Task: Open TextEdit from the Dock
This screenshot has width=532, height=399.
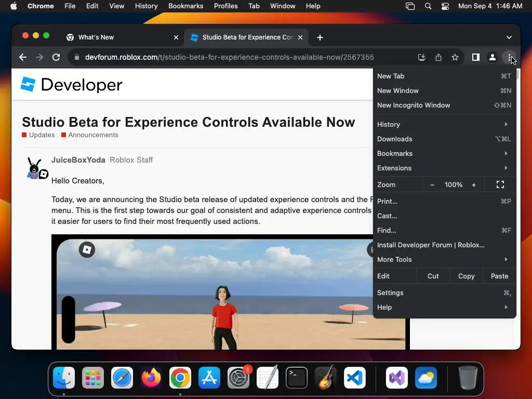Action: 268,378
